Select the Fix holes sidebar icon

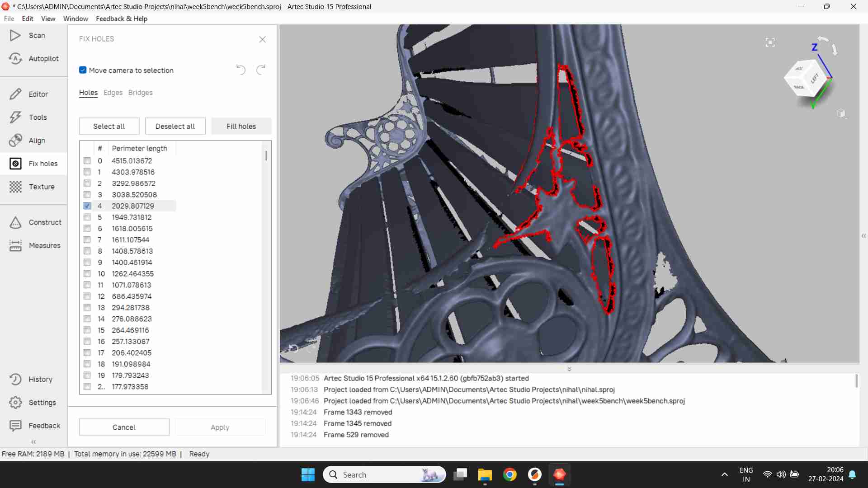(15, 164)
